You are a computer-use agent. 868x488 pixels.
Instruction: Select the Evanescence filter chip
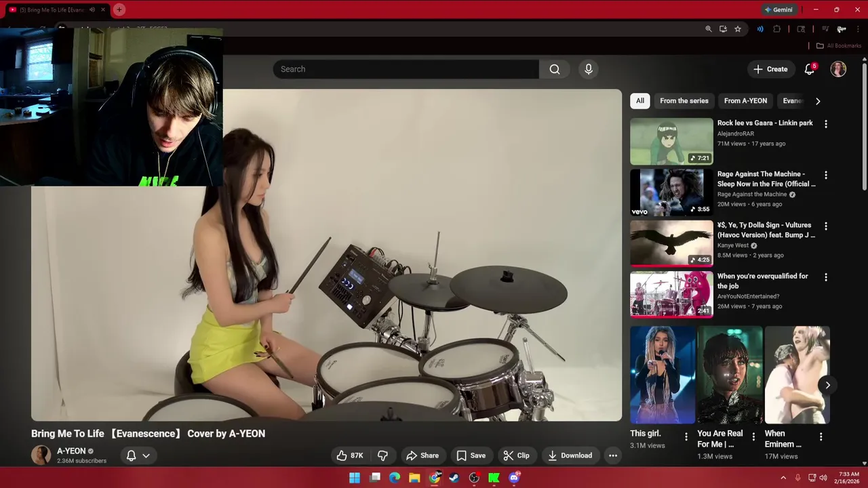792,101
